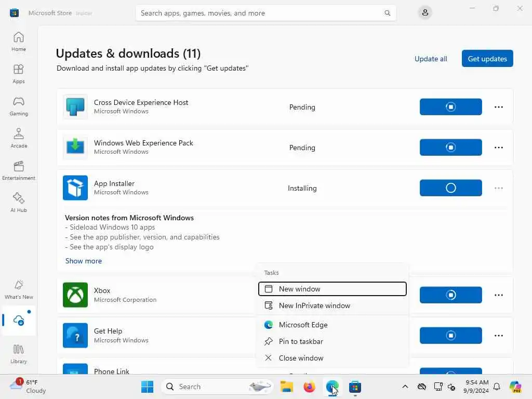
Task: Click the App Installer app icon
Action: tap(75, 188)
